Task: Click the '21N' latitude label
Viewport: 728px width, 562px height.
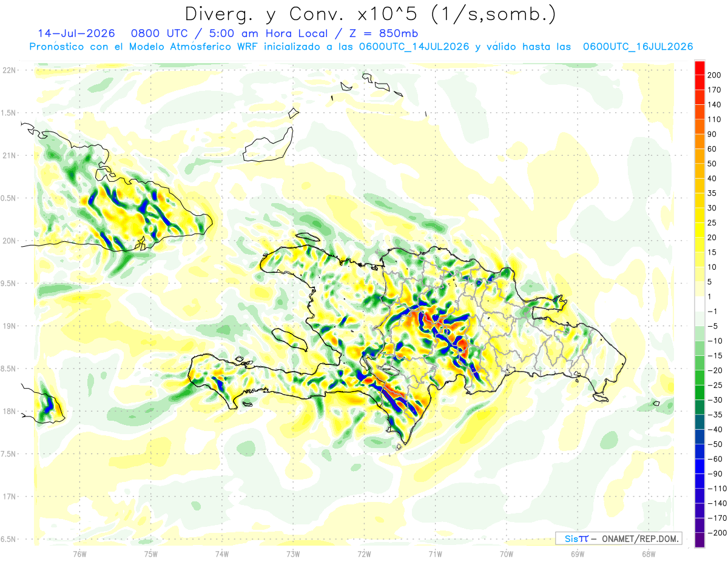Action: tap(9, 155)
